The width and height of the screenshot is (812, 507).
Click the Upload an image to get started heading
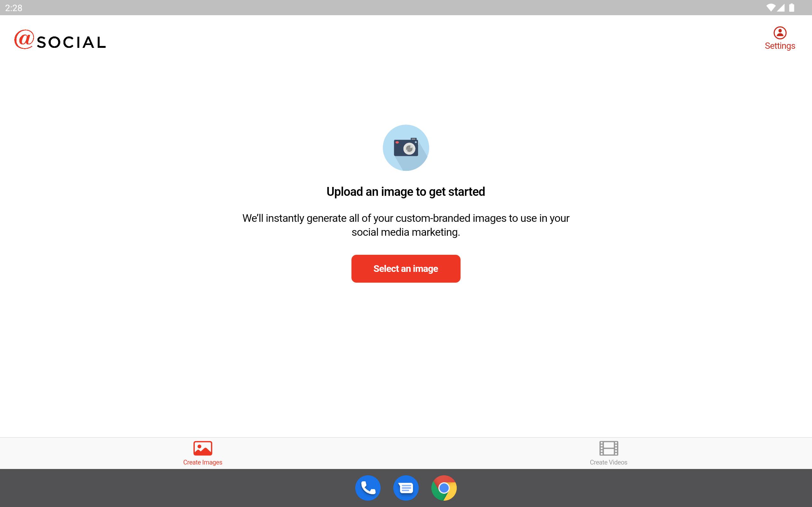406,192
